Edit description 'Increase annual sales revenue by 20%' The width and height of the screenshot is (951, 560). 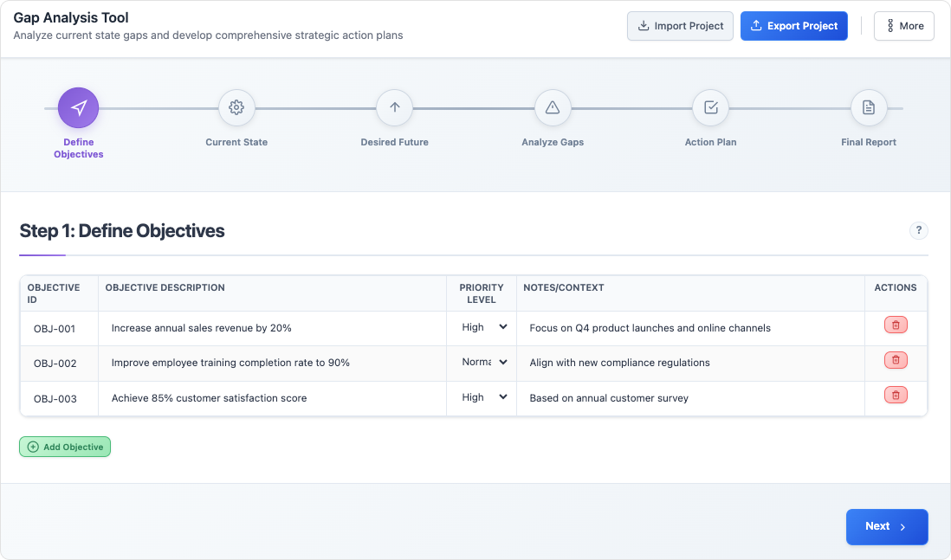pos(272,328)
